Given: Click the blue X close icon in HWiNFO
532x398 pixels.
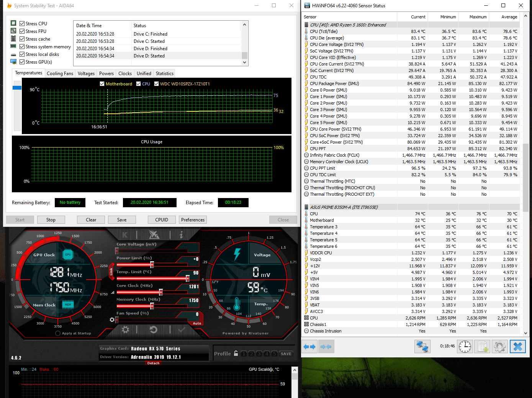Looking at the screenshot, I should [518, 347].
